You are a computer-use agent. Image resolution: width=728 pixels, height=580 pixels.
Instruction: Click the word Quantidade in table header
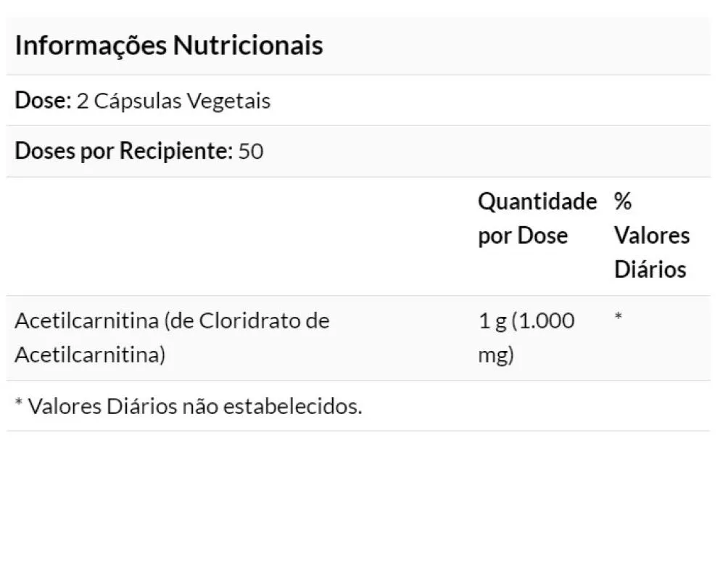tap(537, 202)
